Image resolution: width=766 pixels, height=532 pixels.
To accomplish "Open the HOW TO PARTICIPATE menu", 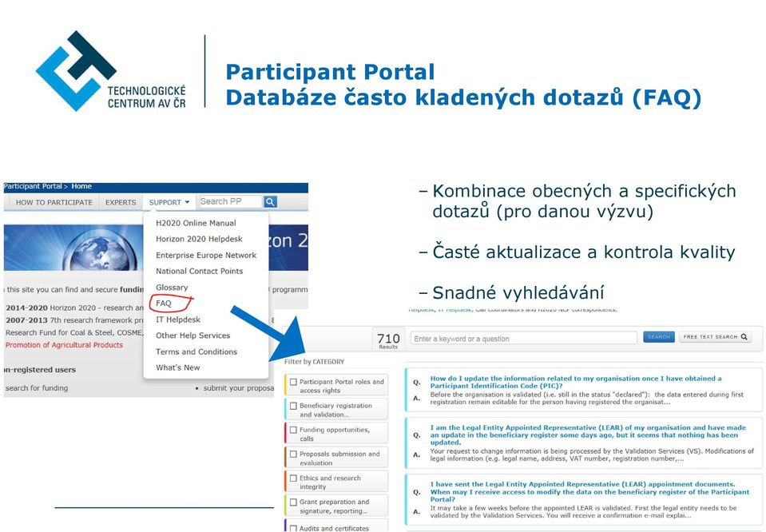I will 54,202.
